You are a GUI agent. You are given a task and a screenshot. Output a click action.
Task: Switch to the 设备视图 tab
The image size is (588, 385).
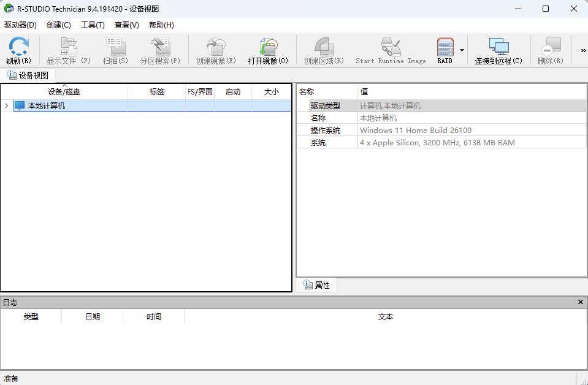28,75
